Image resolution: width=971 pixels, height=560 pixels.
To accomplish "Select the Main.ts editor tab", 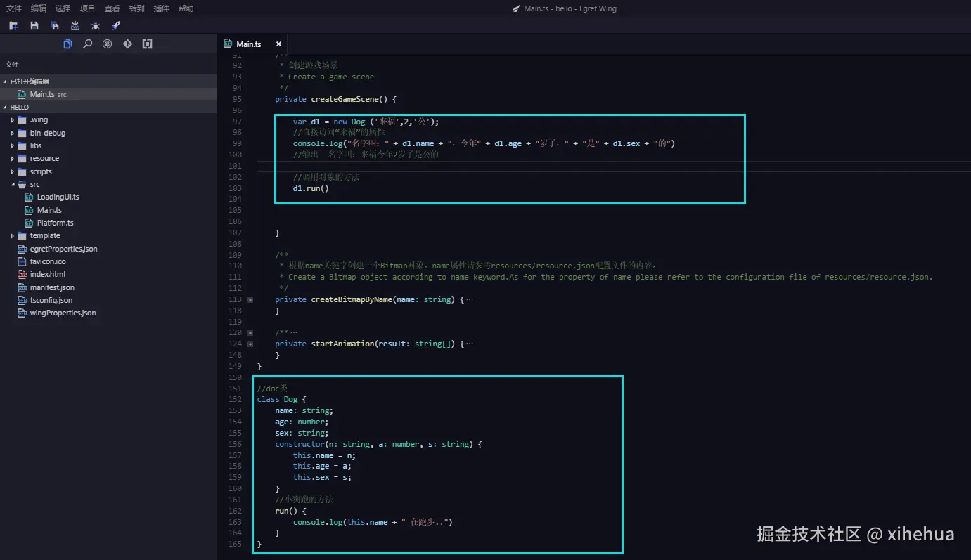I will pos(248,44).
